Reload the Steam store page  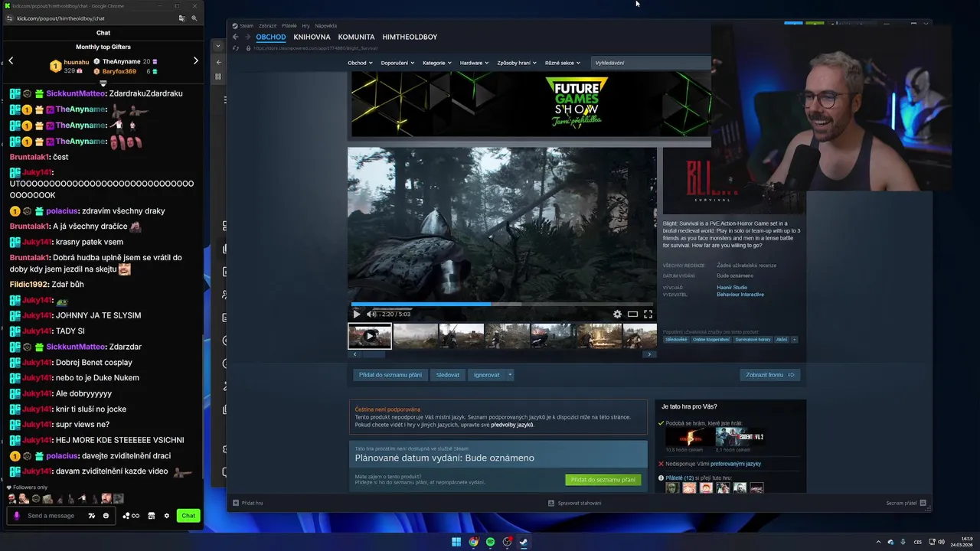(x=237, y=48)
